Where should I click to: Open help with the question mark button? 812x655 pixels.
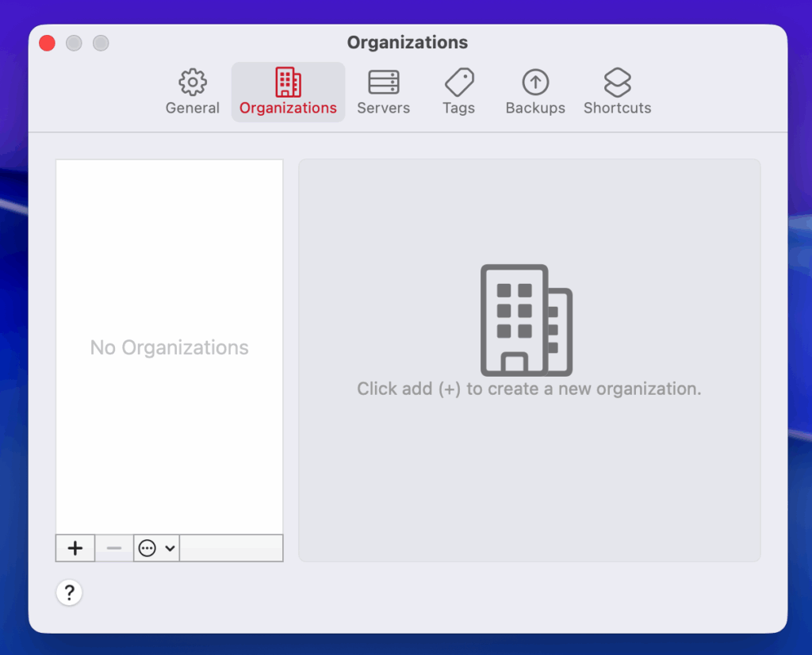[x=69, y=592]
